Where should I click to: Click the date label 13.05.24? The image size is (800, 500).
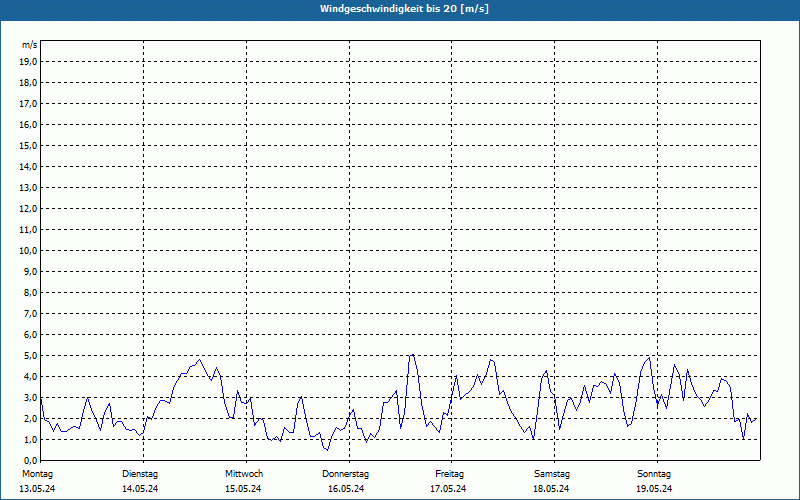coord(37,489)
